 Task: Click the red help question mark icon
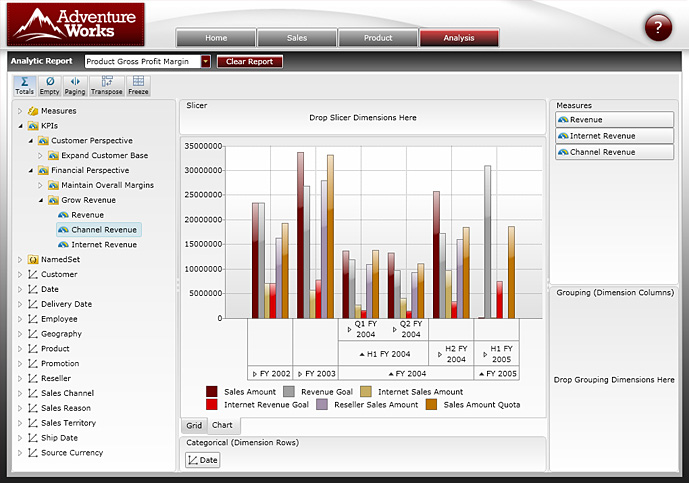(657, 28)
